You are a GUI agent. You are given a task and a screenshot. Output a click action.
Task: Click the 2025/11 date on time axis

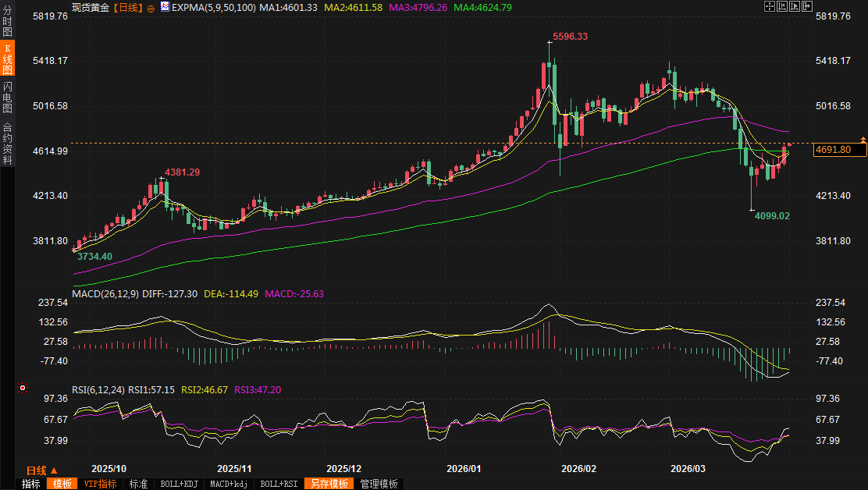pos(234,468)
